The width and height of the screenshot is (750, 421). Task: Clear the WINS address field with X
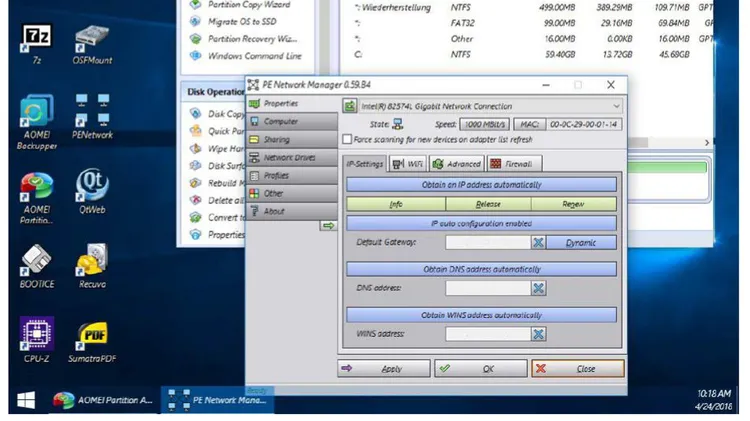(538, 334)
